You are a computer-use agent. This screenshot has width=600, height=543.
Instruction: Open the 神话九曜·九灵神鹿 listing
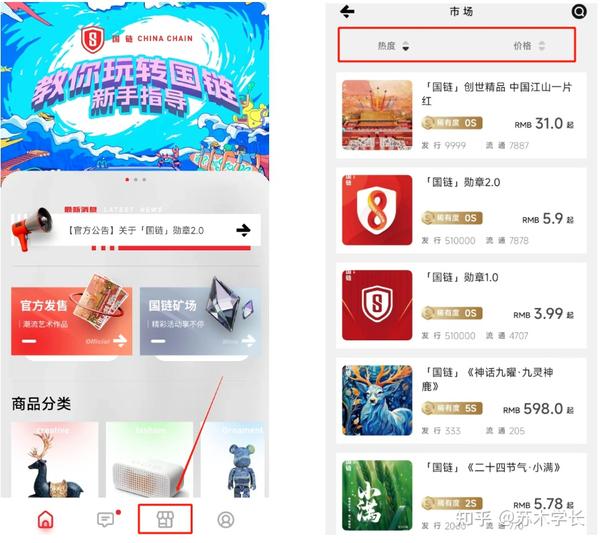(461, 401)
